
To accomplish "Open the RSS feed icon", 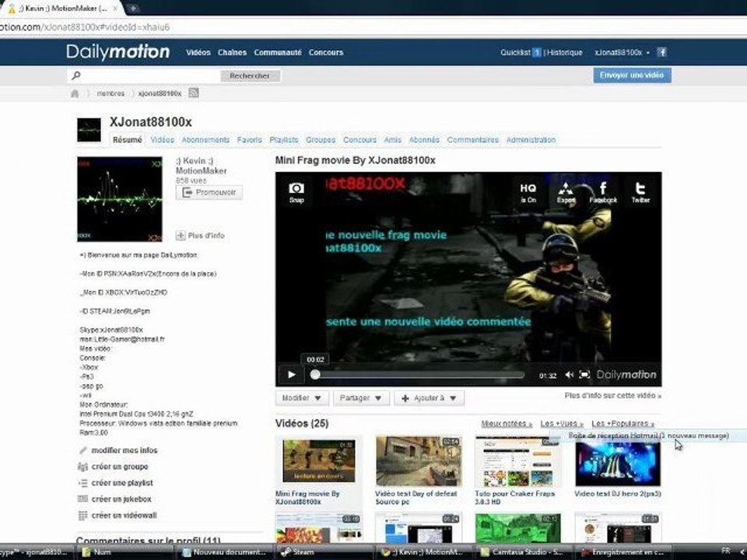I will pyautogui.click(x=194, y=93).
